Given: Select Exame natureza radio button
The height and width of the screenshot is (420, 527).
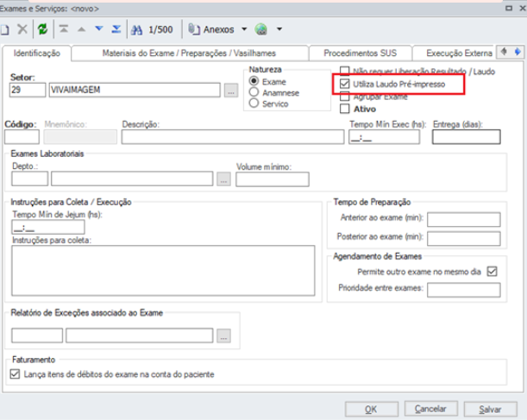Looking at the screenshot, I should [254, 81].
